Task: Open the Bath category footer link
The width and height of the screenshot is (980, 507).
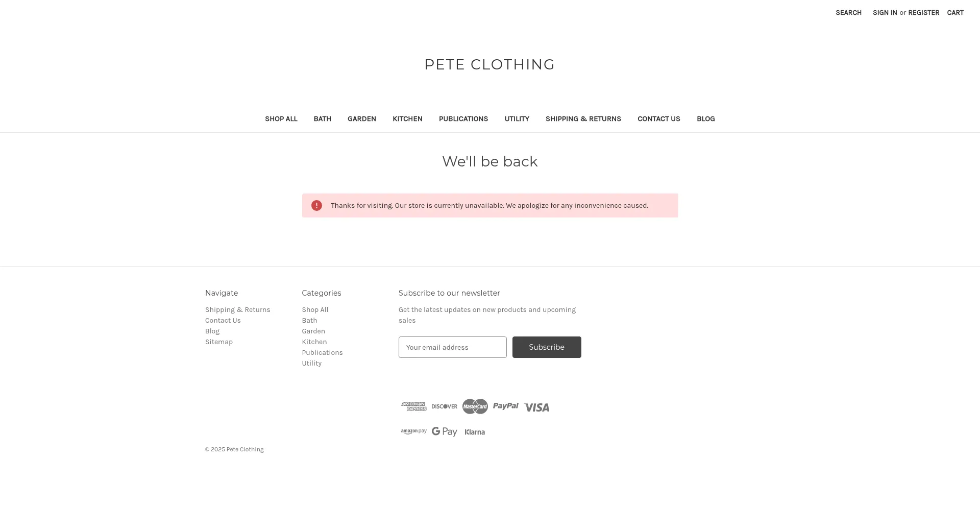Action: (x=309, y=320)
